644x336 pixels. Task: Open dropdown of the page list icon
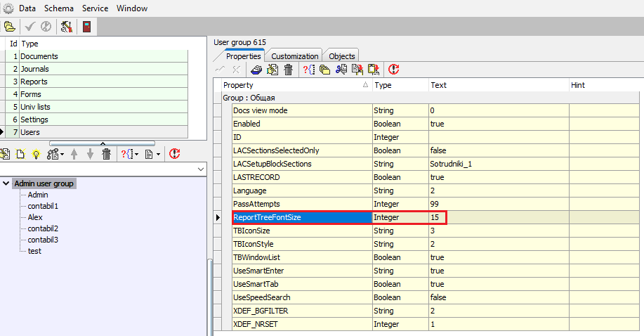158,155
